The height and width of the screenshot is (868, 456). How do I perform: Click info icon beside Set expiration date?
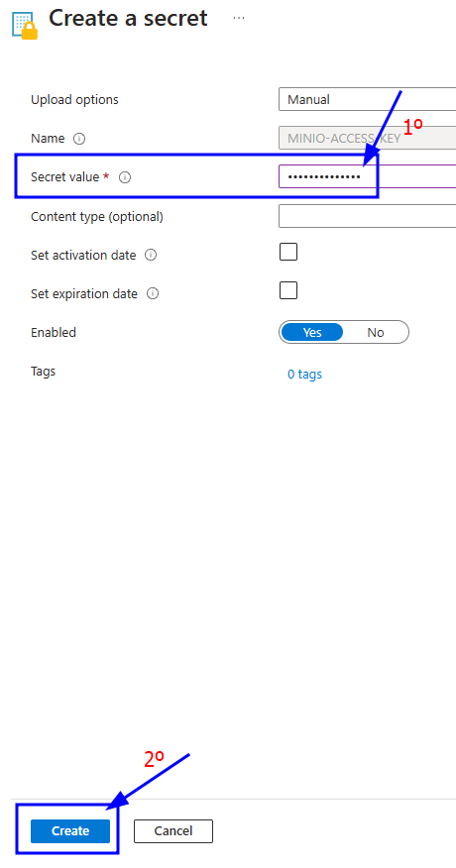click(x=153, y=294)
